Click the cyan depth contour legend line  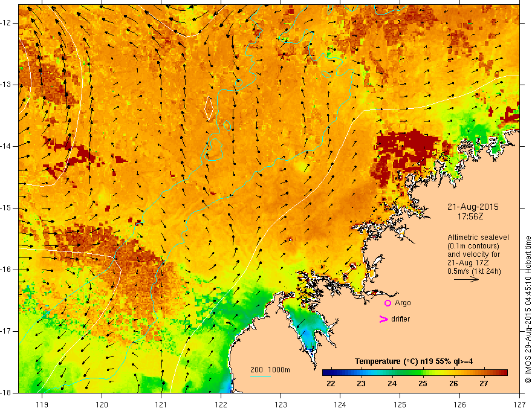[260, 376]
